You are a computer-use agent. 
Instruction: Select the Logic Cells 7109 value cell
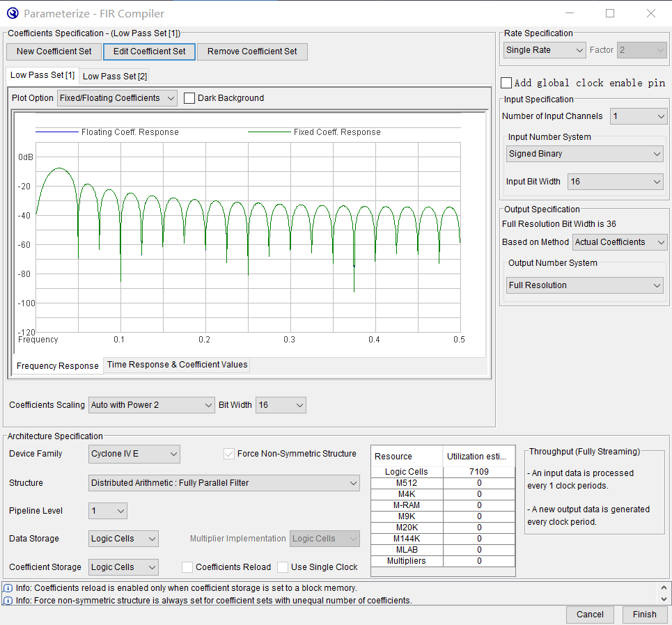(x=478, y=472)
